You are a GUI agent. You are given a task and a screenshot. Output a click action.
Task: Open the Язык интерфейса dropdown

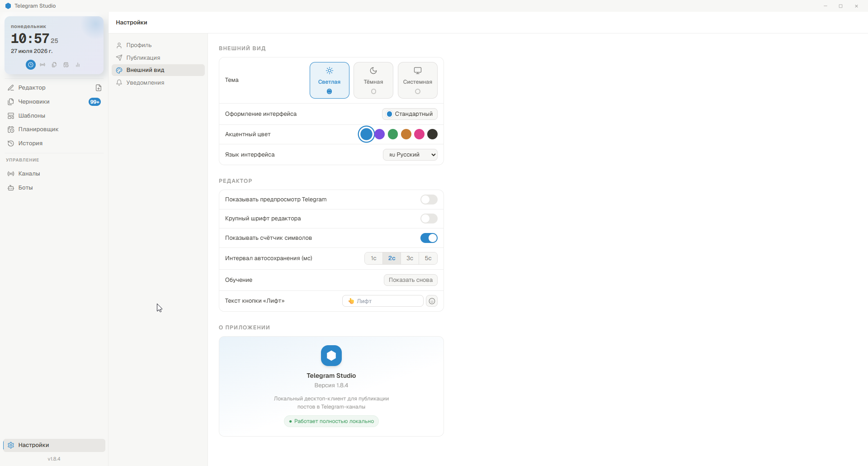click(x=410, y=155)
